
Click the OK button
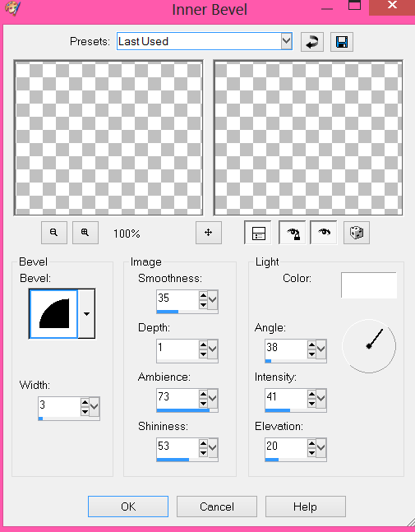[x=128, y=507]
